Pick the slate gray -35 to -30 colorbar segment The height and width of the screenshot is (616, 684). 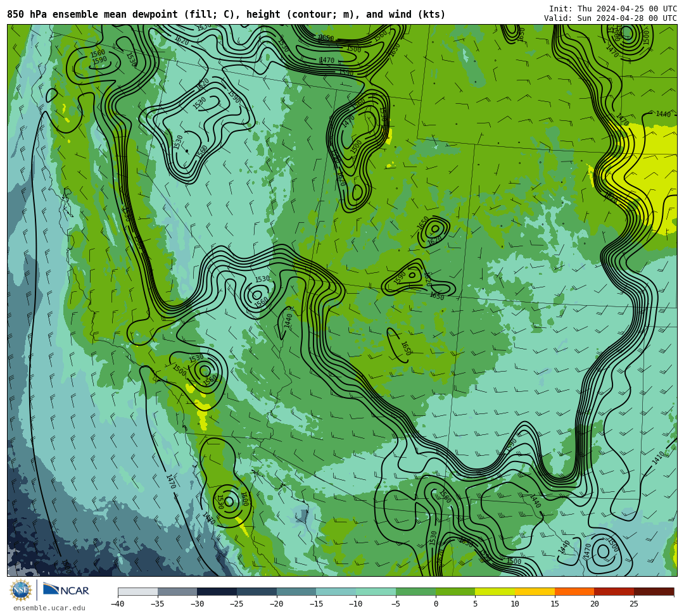coord(177,591)
